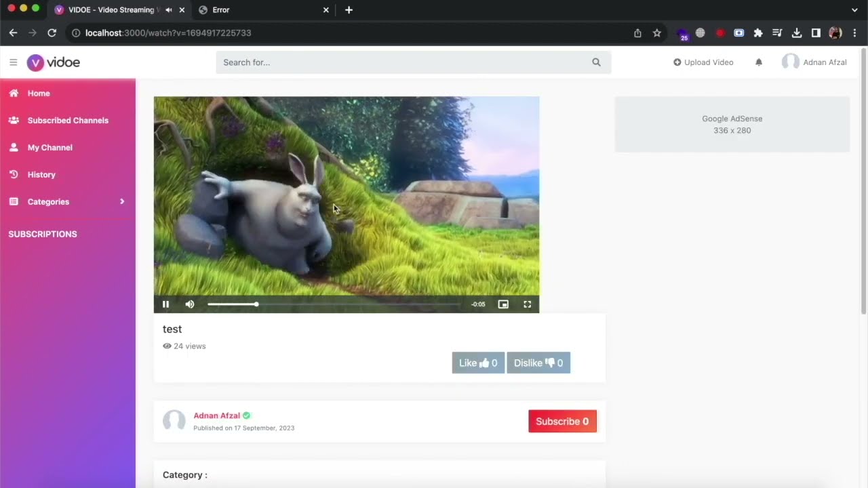Screen dimensions: 868x488
Task: Click Upload Video in header
Action: [x=703, y=62]
